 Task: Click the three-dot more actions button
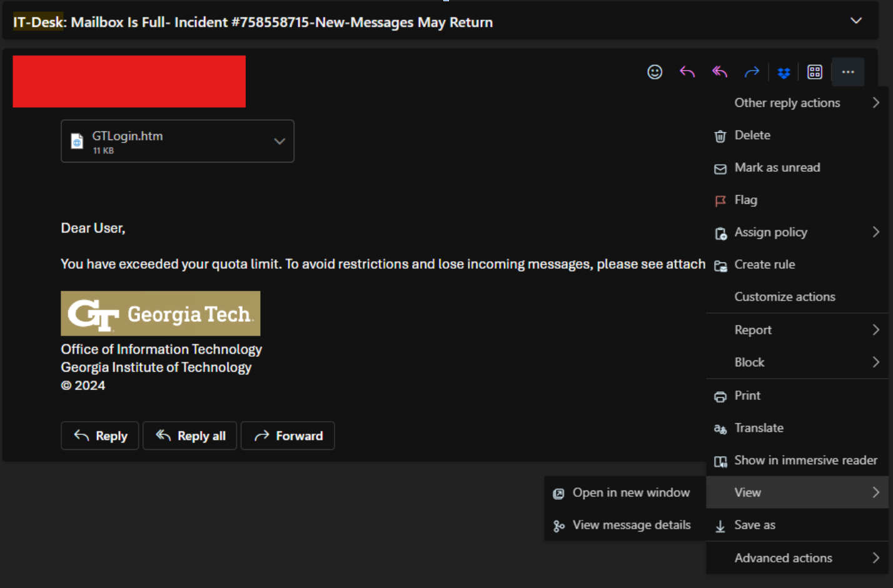click(x=848, y=72)
